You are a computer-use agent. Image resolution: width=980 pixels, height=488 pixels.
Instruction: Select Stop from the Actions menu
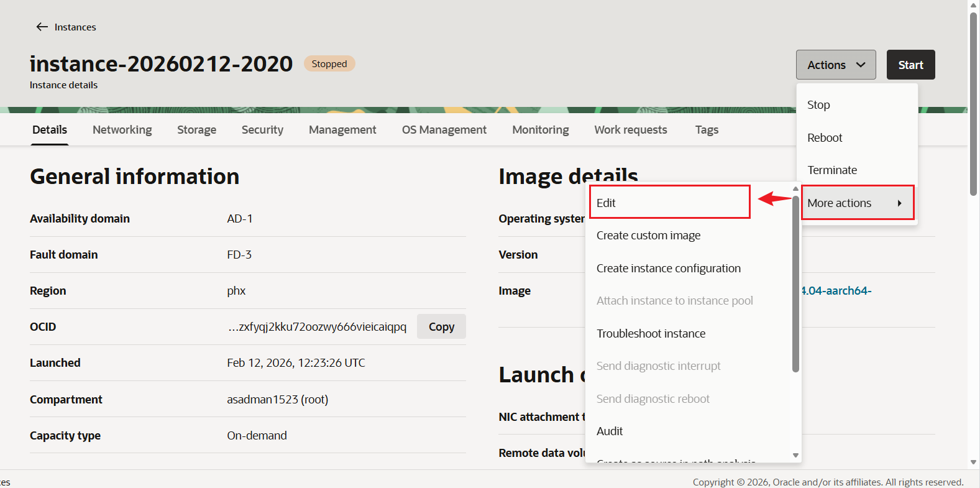pyautogui.click(x=857, y=105)
